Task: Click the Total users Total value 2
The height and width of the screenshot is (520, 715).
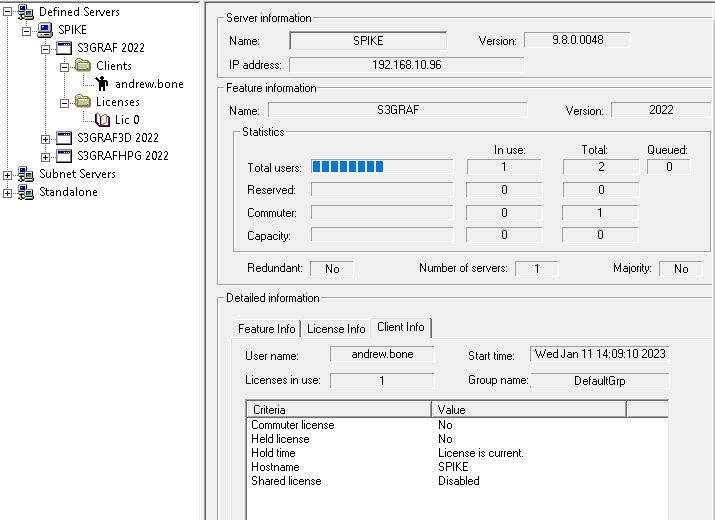Action: (x=601, y=167)
